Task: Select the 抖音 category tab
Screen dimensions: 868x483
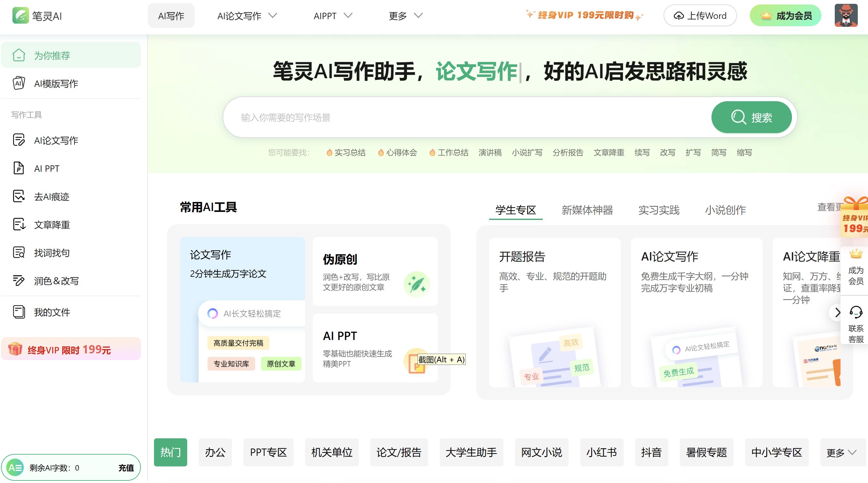Action: click(x=651, y=452)
